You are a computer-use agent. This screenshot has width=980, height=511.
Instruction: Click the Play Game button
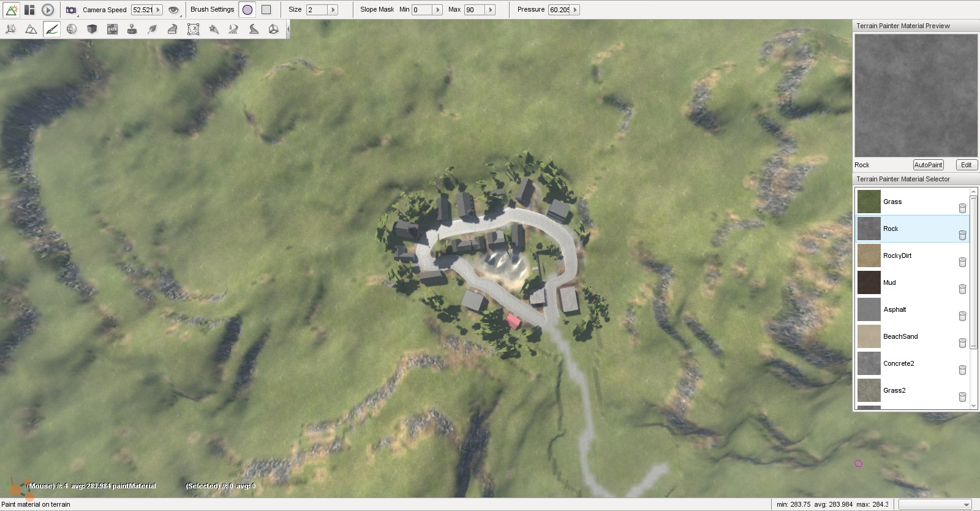(x=48, y=10)
